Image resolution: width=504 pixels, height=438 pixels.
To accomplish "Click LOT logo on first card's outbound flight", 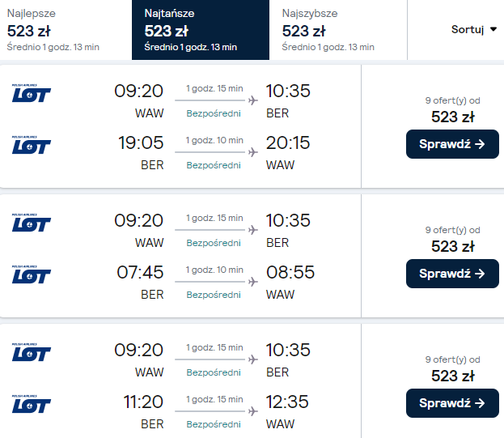I will [x=31, y=94].
